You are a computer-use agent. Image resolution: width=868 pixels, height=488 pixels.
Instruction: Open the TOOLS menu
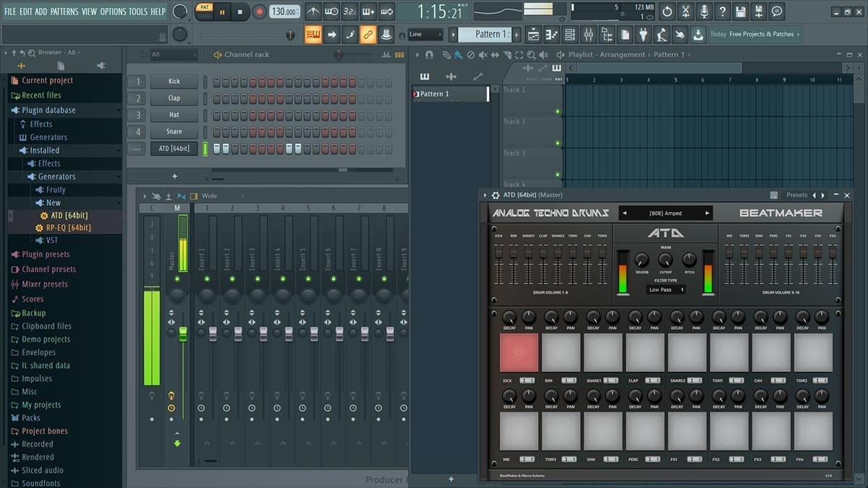[x=138, y=12]
